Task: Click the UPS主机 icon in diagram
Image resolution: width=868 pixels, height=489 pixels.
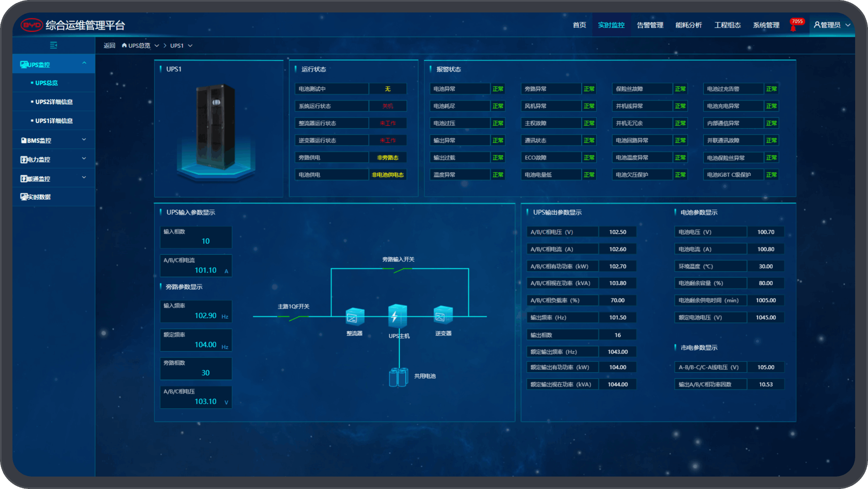Action: [x=398, y=317]
